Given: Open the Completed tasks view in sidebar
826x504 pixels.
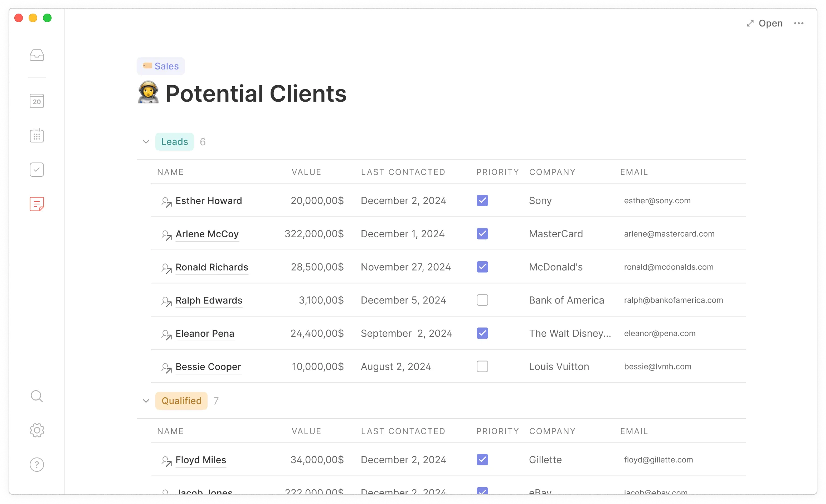Looking at the screenshot, I should (x=37, y=169).
